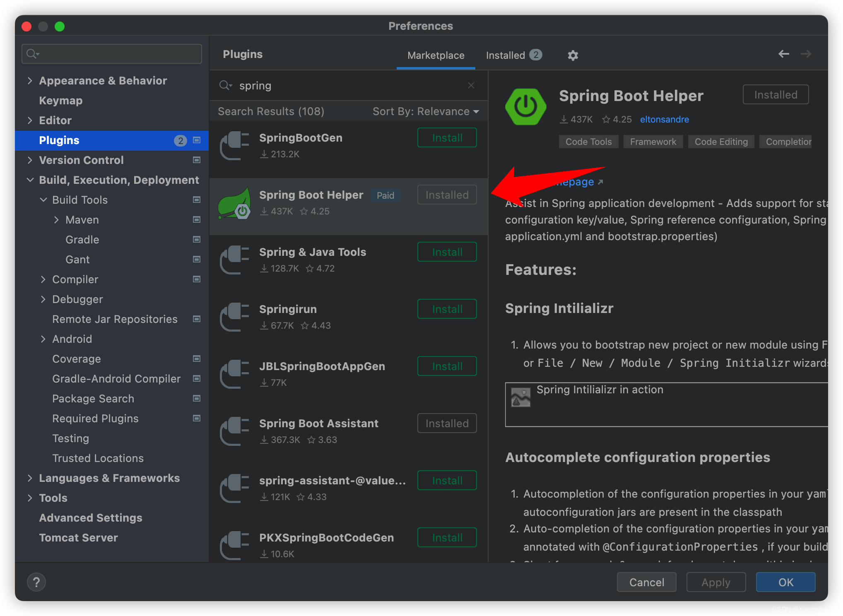Viewport: 843px width, 616px height.
Task: Click the Cancel button
Action: point(646,582)
